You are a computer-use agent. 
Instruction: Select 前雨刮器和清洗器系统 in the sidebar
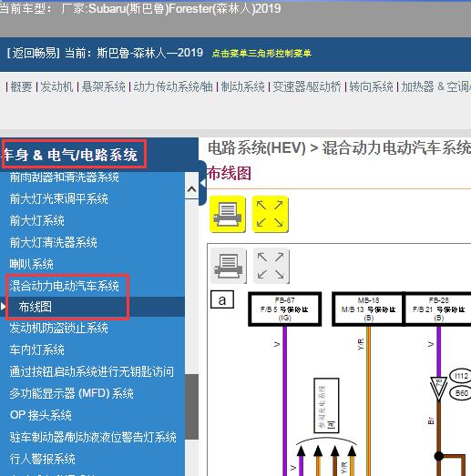pos(65,177)
